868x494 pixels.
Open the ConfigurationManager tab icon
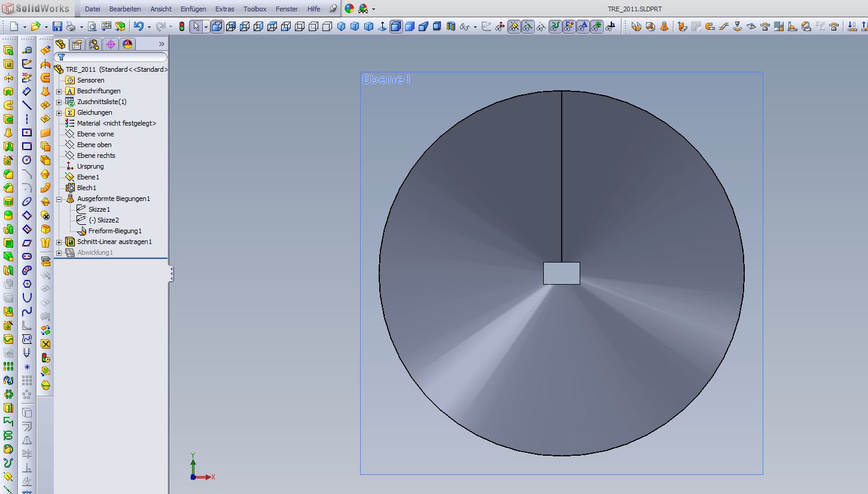[x=94, y=44]
